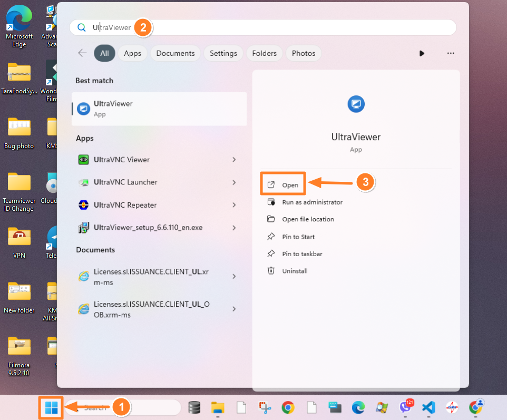Open the taskbar computer screens icon
This screenshot has width=507, height=420.
(x=335, y=407)
